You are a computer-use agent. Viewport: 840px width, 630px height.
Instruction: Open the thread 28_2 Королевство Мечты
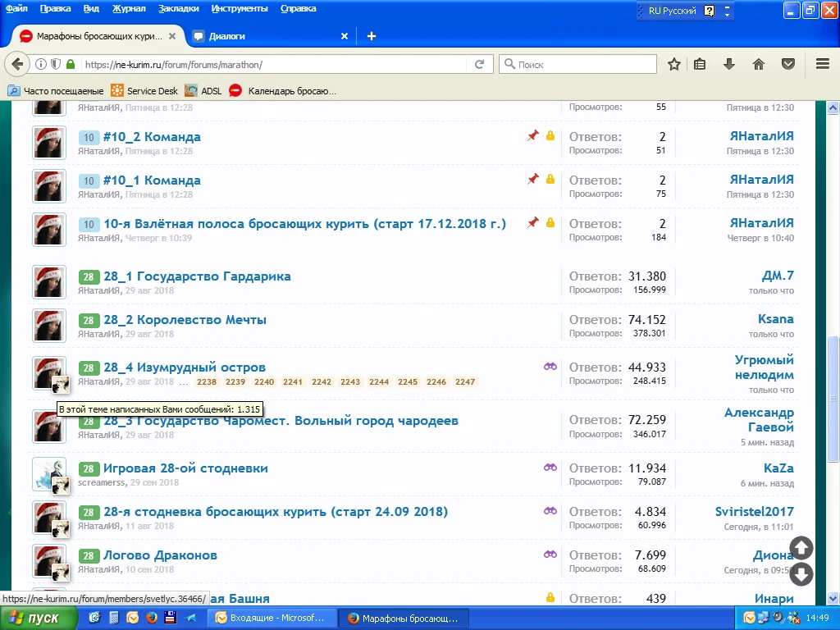tap(185, 320)
